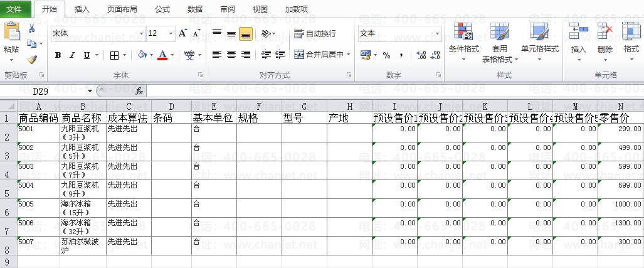644x268 pixels.
Task: Click the Insert Function fx icon
Action: (139, 92)
